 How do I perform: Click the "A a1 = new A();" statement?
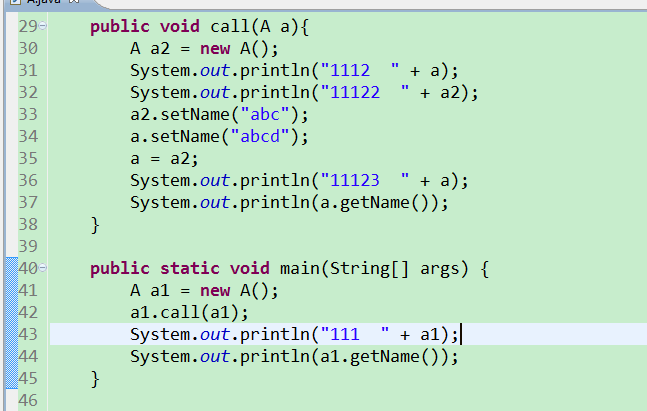click(x=204, y=291)
